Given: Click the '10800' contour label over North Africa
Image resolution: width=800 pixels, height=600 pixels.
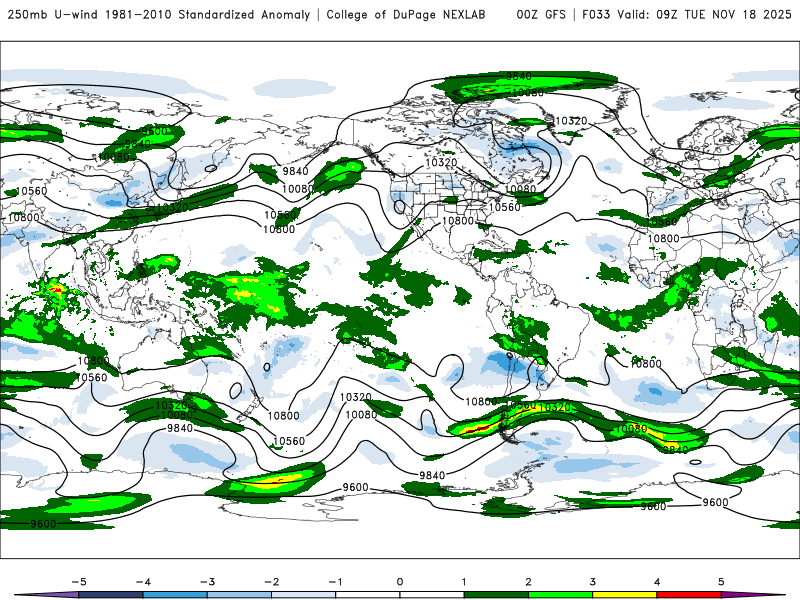Looking at the screenshot, I should 663,238.
